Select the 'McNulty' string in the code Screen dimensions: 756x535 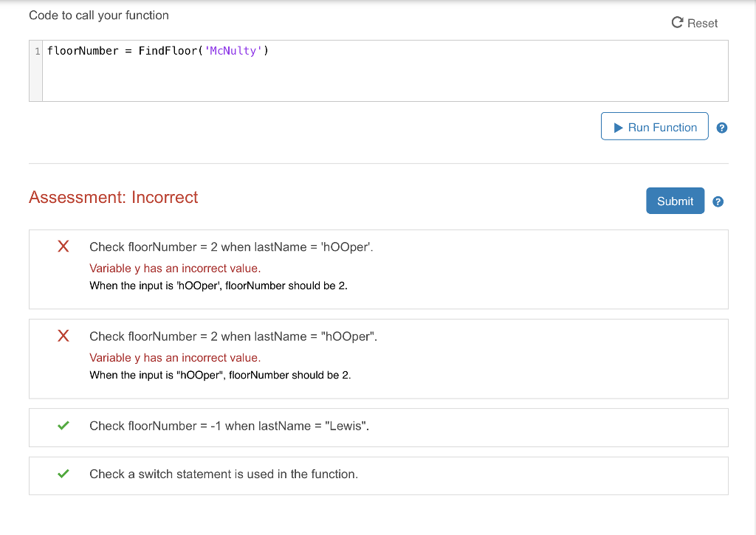coord(235,50)
